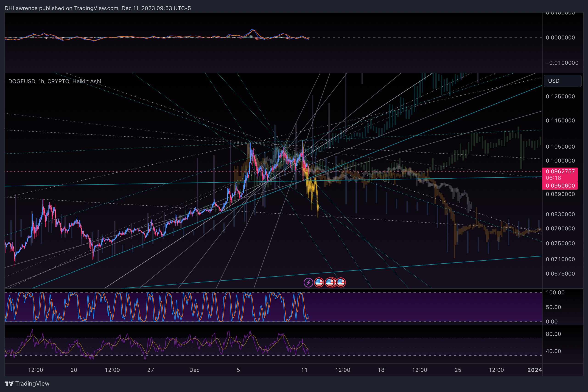Click the TradingView logo at the bottom left
The width and height of the screenshot is (588, 392).
(9, 384)
